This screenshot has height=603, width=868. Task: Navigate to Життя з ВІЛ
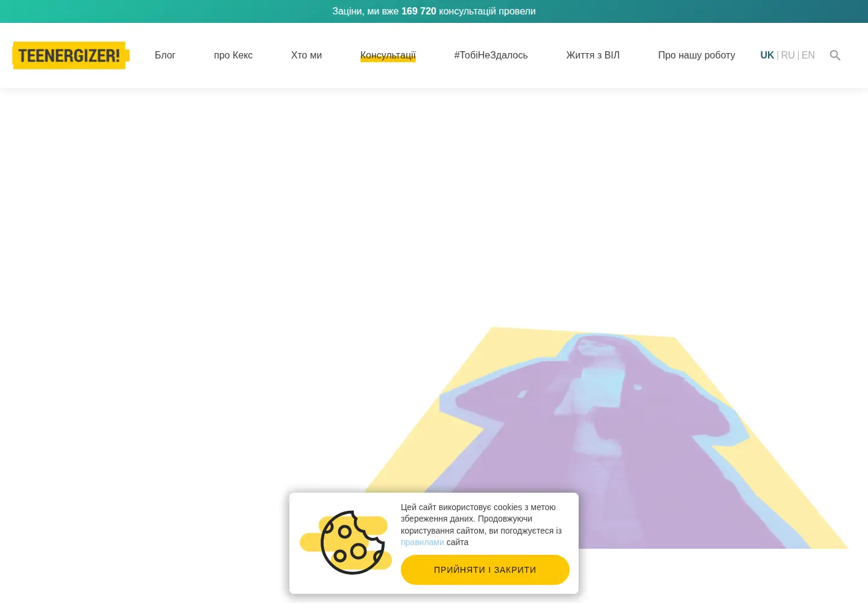click(593, 55)
